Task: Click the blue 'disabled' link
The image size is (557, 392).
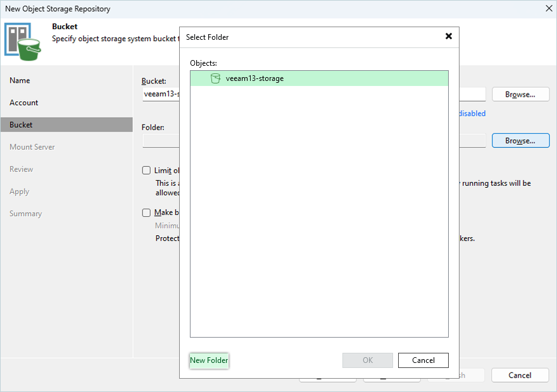Action: [472, 114]
